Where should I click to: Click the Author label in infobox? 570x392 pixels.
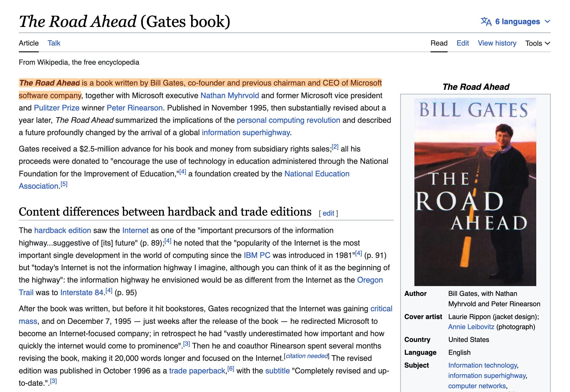415,294
